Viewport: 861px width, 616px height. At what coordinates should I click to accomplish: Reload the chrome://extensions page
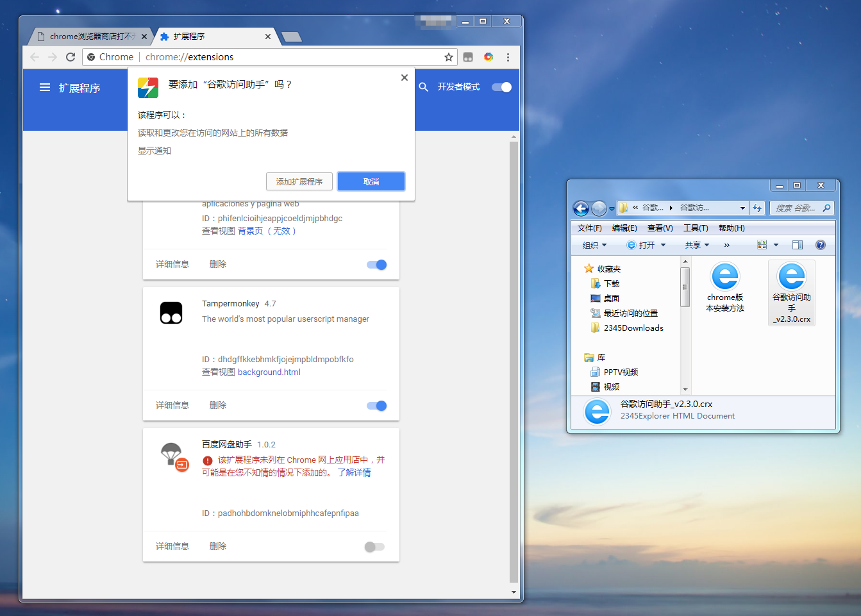point(71,57)
